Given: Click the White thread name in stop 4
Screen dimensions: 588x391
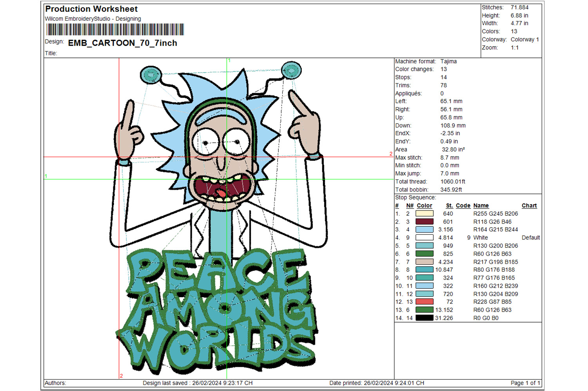Looking at the screenshot, I should click(x=481, y=238).
